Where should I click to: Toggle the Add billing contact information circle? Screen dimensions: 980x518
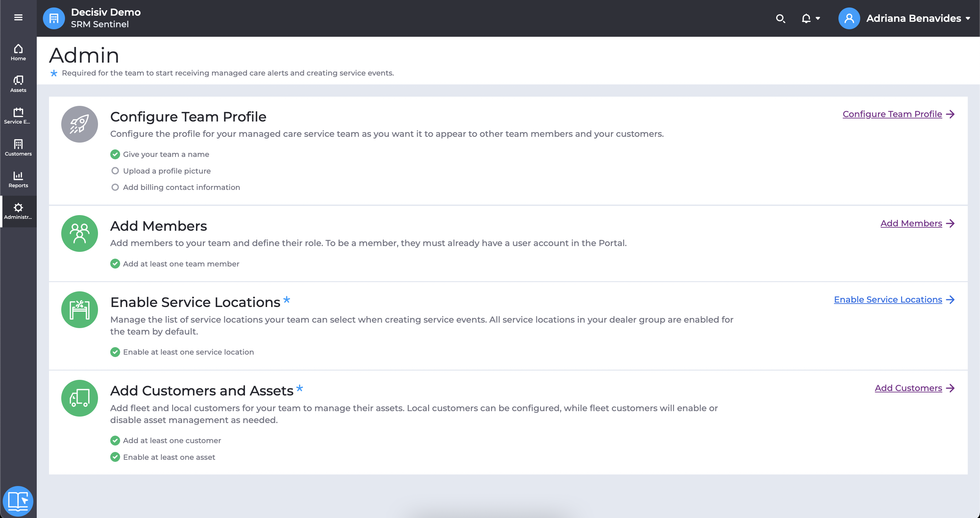(115, 187)
